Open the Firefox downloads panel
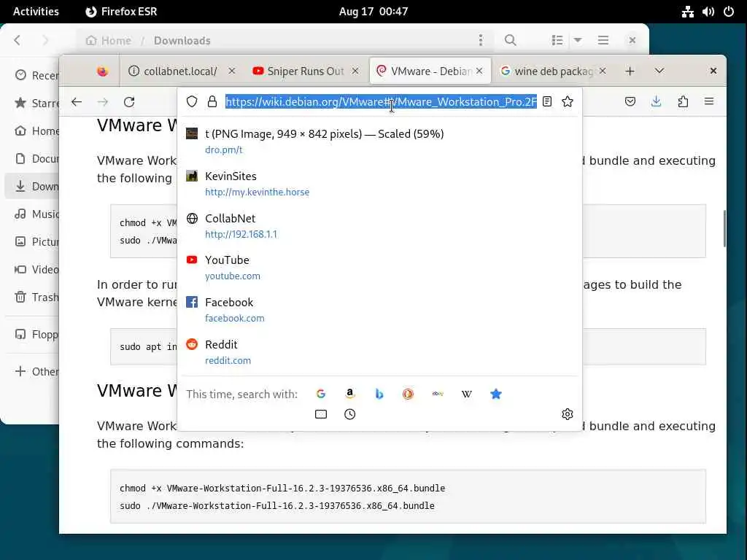 point(656,101)
